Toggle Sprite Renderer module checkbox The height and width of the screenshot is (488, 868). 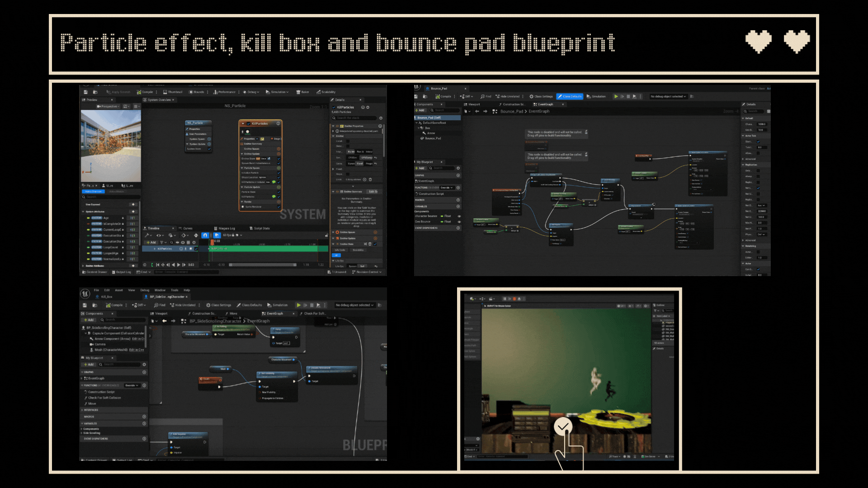coord(278,206)
